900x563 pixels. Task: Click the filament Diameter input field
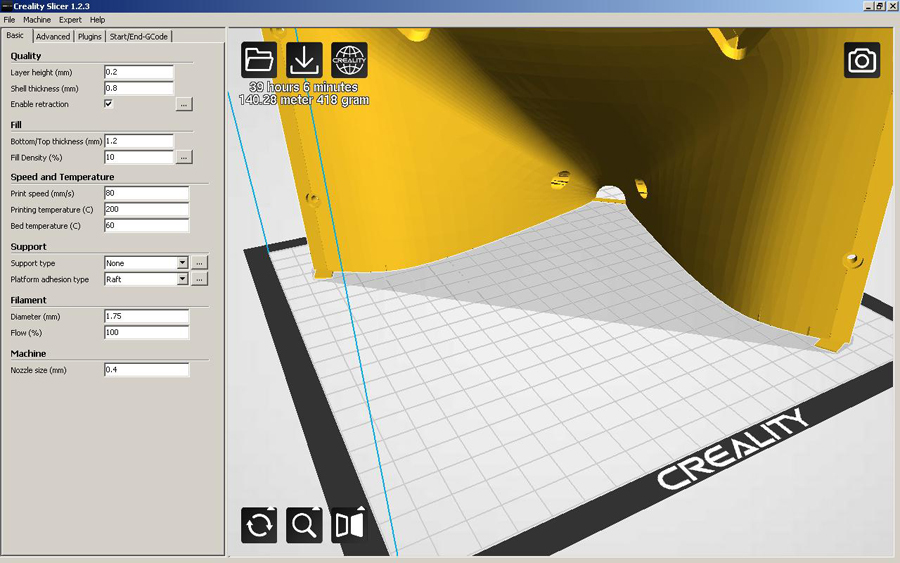point(146,316)
